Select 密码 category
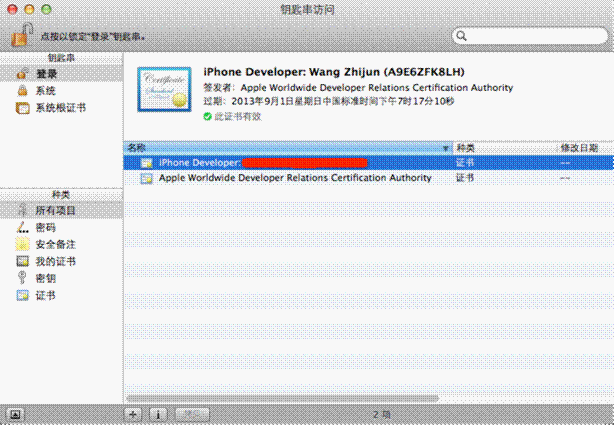This screenshot has width=614, height=425. pyautogui.click(x=61, y=227)
